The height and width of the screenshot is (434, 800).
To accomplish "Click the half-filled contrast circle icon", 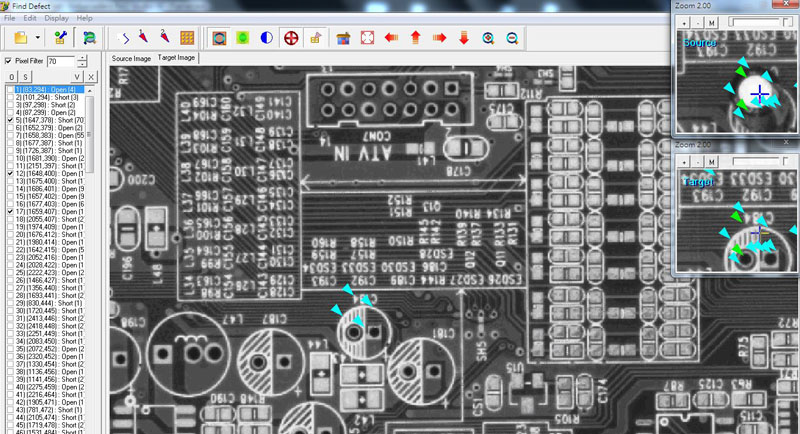I will point(267,38).
